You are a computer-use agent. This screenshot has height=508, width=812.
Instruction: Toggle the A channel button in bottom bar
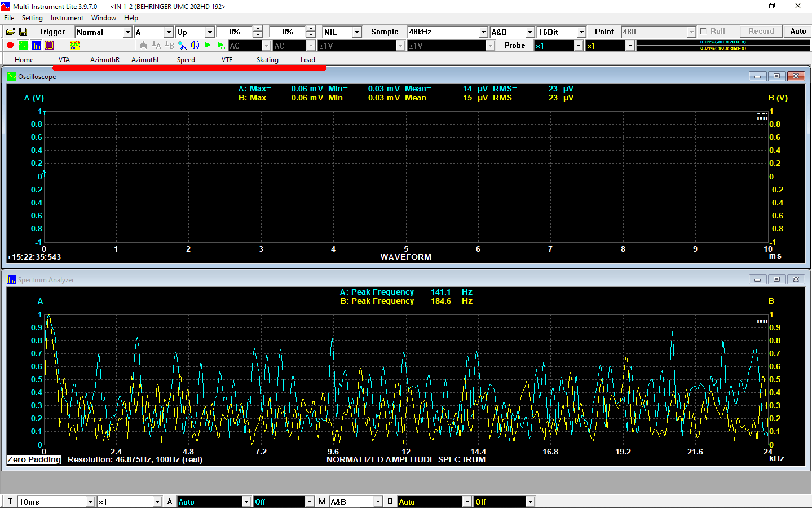[170, 501]
